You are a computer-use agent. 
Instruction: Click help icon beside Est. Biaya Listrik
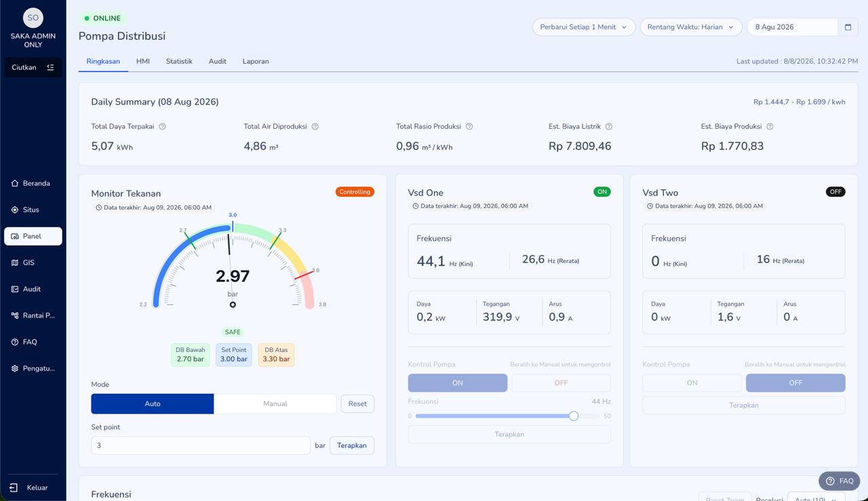[x=609, y=127]
